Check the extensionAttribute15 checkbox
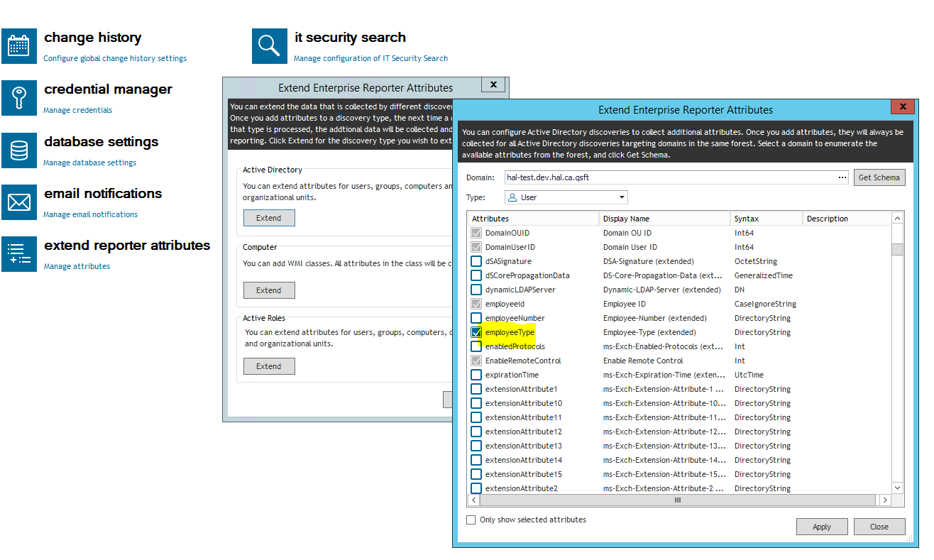 (476, 474)
